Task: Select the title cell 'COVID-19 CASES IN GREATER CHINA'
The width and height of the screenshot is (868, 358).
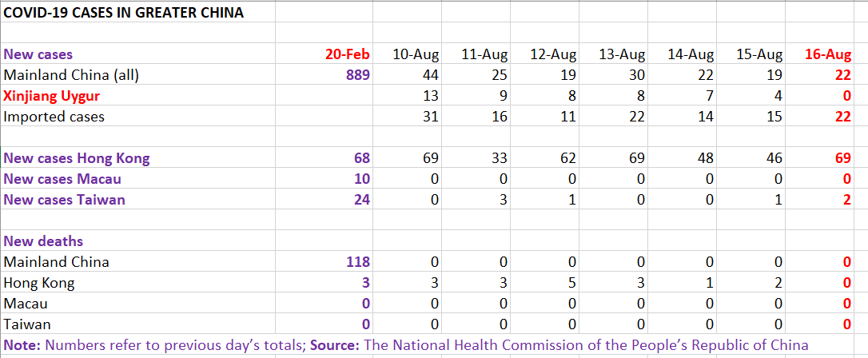Action: tap(124, 13)
